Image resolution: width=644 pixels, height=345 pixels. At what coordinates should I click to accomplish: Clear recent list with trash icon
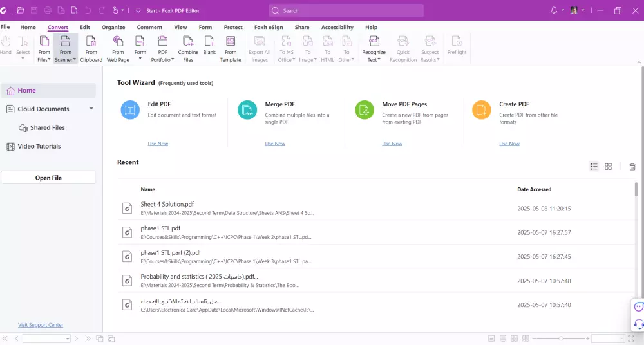[632, 166]
